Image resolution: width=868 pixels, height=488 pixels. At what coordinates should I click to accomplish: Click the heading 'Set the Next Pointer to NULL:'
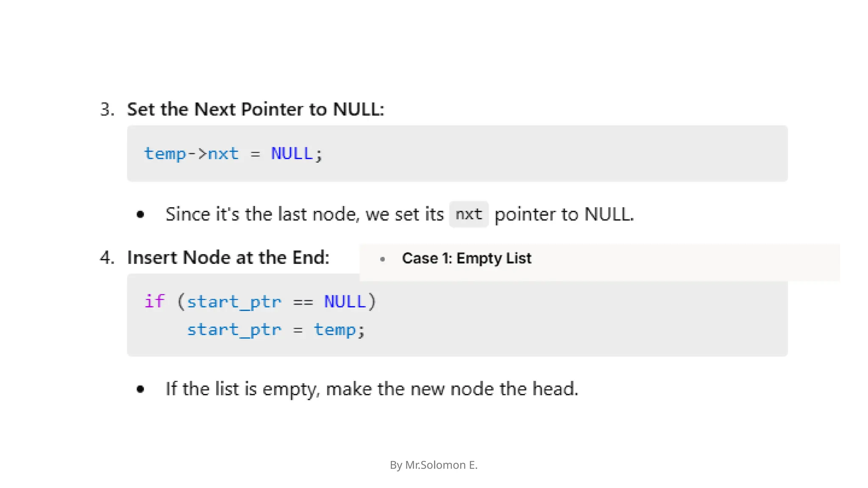(x=256, y=109)
